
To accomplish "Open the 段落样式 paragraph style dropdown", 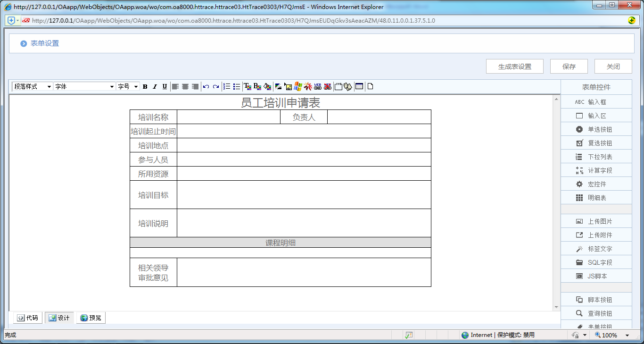I will [x=31, y=86].
